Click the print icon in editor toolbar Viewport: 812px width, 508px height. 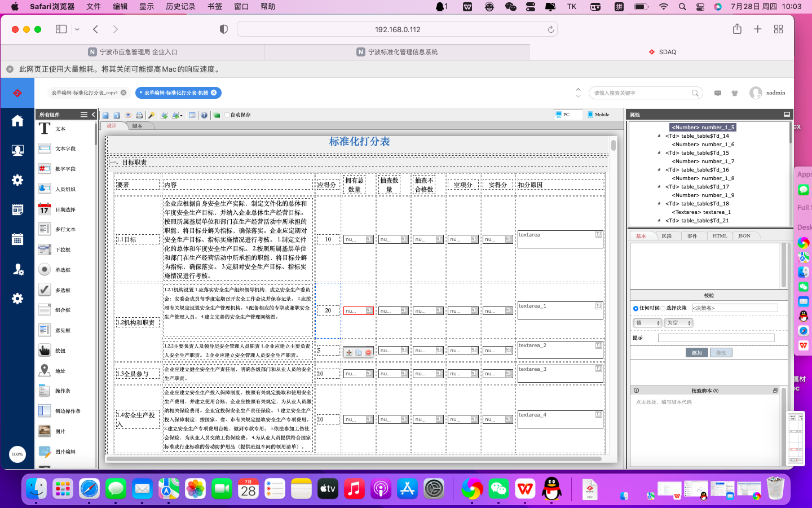(139, 115)
